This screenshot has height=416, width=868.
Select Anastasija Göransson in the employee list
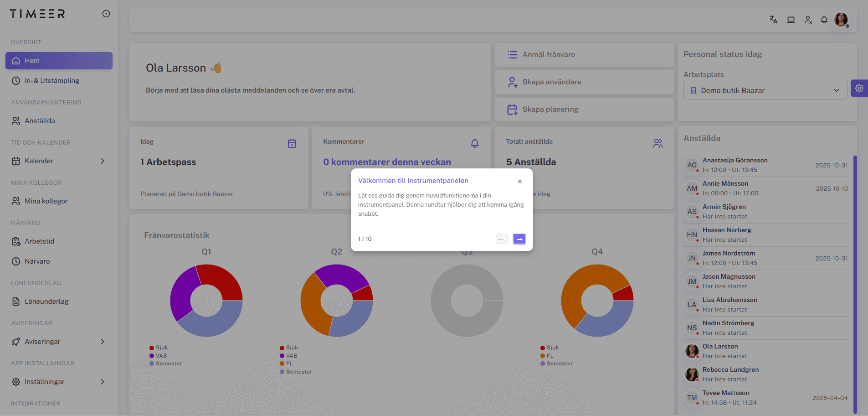tap(734, 161)
